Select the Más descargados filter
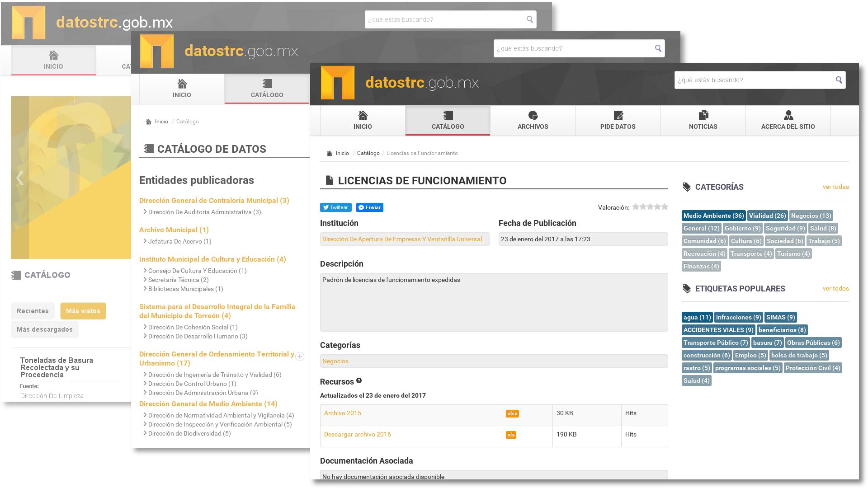 point(44,329)
